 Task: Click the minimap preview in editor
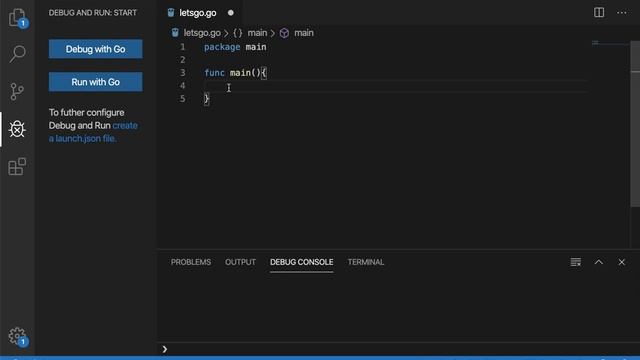pos(610,43)
